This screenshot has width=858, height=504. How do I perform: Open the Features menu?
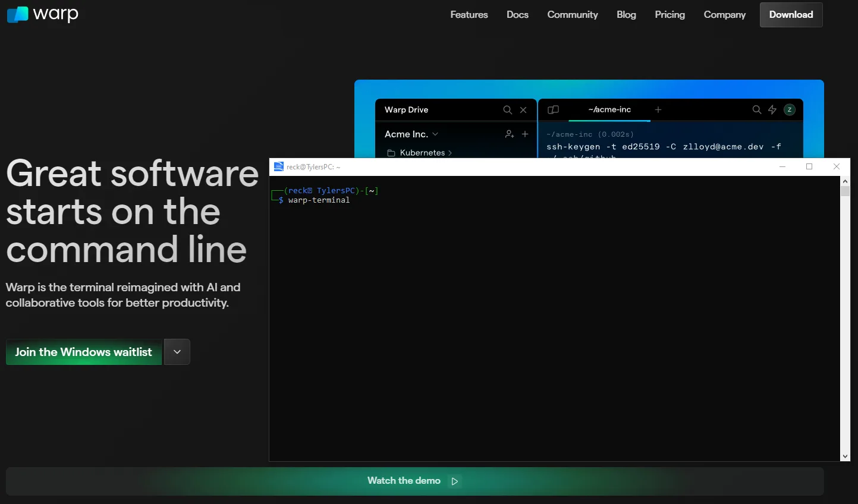click(469, 15)
